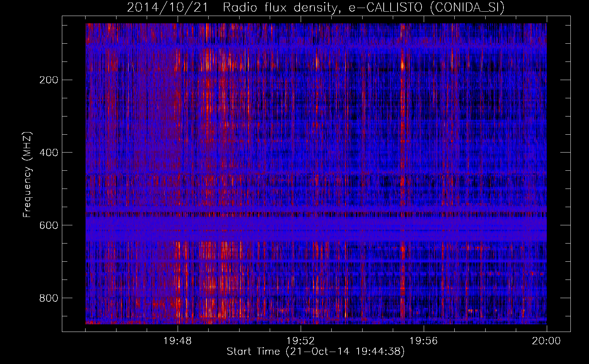Click the 400 frequency tick label
The width and height of the screenshot is (589, 364).
pos(49,153)
